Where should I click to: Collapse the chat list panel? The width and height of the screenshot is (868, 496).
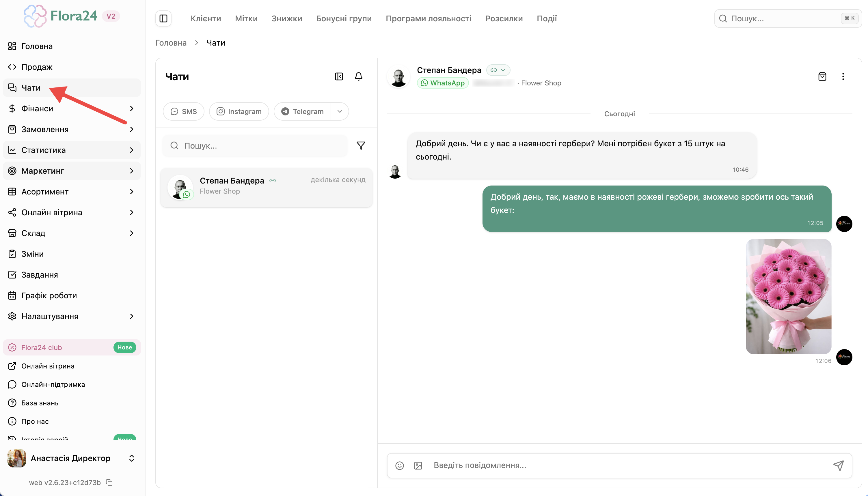[339, 77]
